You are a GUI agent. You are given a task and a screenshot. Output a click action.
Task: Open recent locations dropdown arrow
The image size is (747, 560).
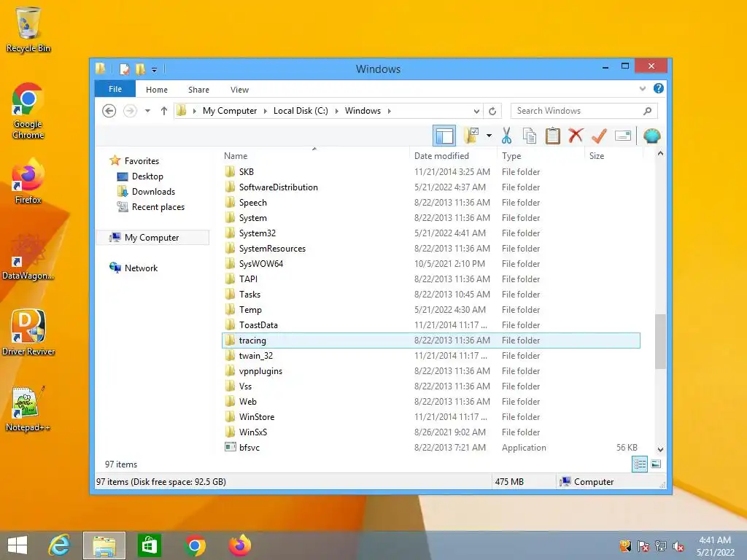[x=147, y=111]
